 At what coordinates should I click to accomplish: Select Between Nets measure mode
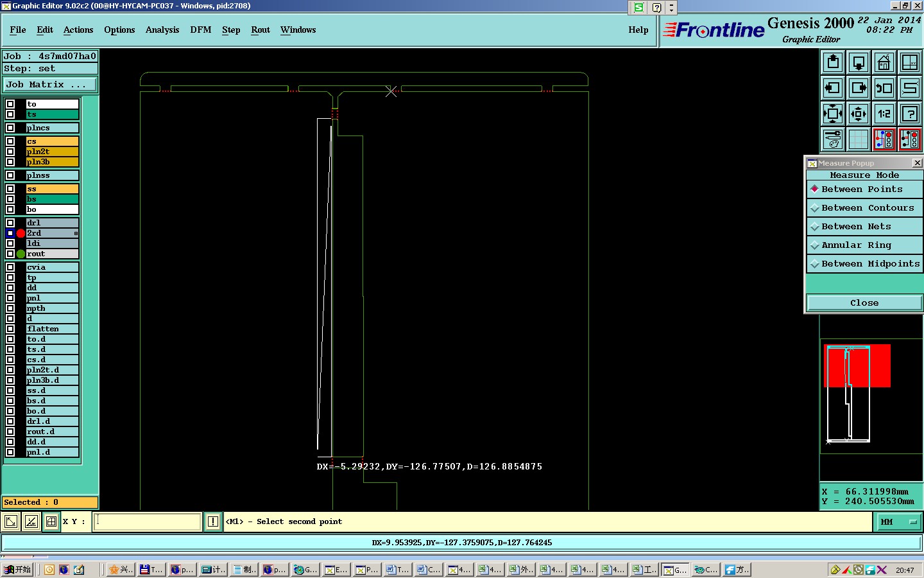coord(864,227)
